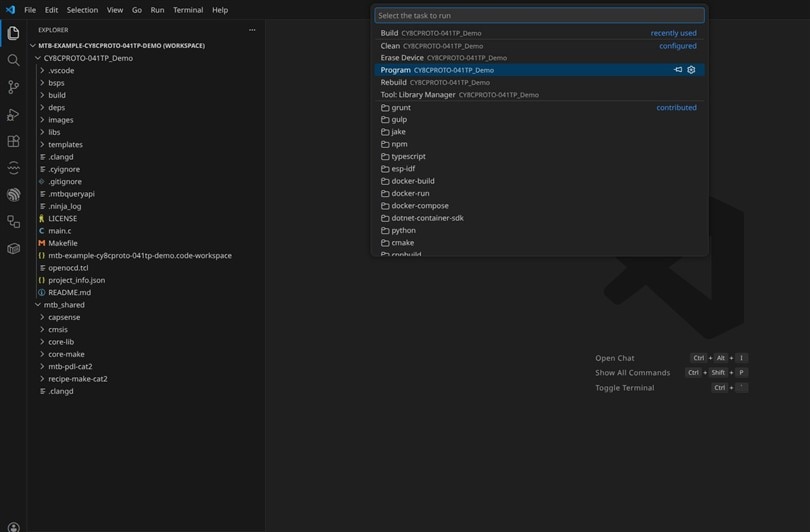The width and height of the screenshot is (810, 532).
Task: Open the File menu
Action: click(x=30, y=10)
